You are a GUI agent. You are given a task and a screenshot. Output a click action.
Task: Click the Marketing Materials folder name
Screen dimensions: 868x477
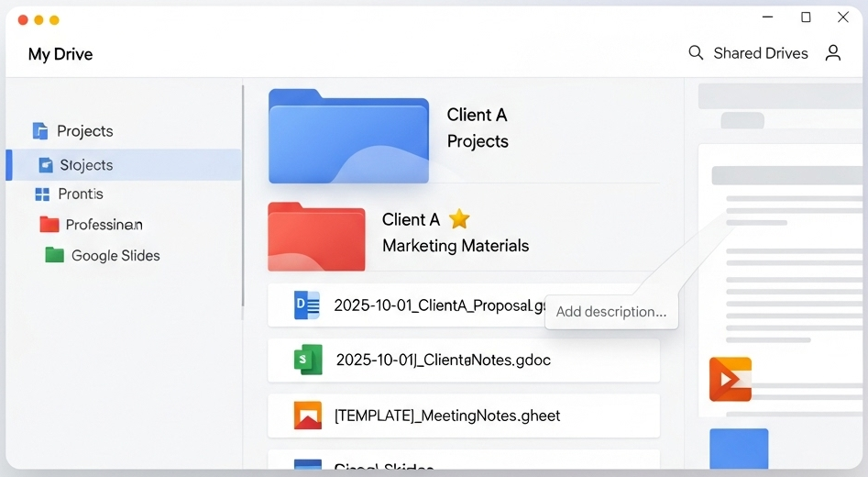point(456,246)
